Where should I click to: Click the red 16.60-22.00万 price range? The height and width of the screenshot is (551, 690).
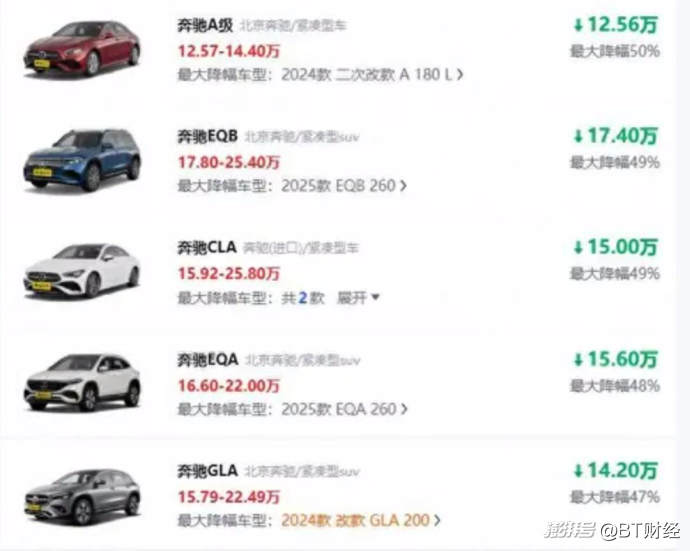tap(229, 386)
